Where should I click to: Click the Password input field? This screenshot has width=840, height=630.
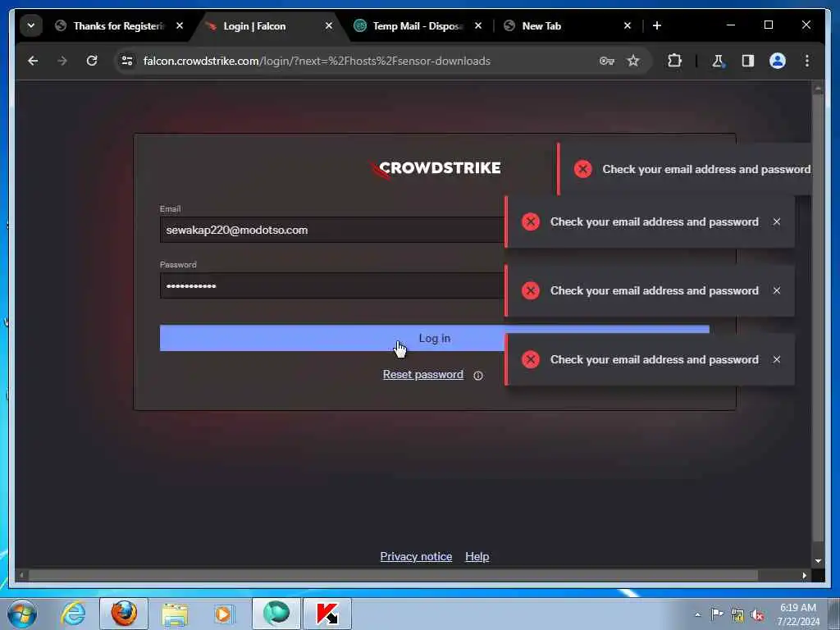click(x=332, y=285)
